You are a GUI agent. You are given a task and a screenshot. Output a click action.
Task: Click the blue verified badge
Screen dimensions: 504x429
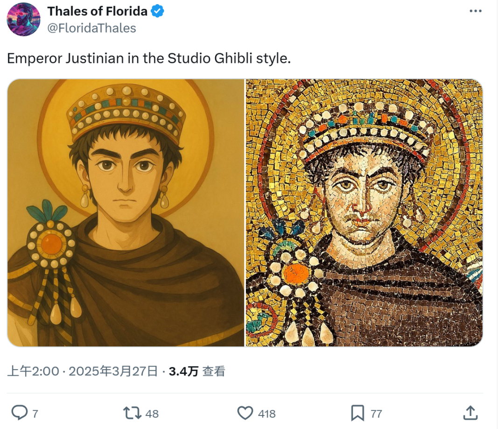(158, 12)
